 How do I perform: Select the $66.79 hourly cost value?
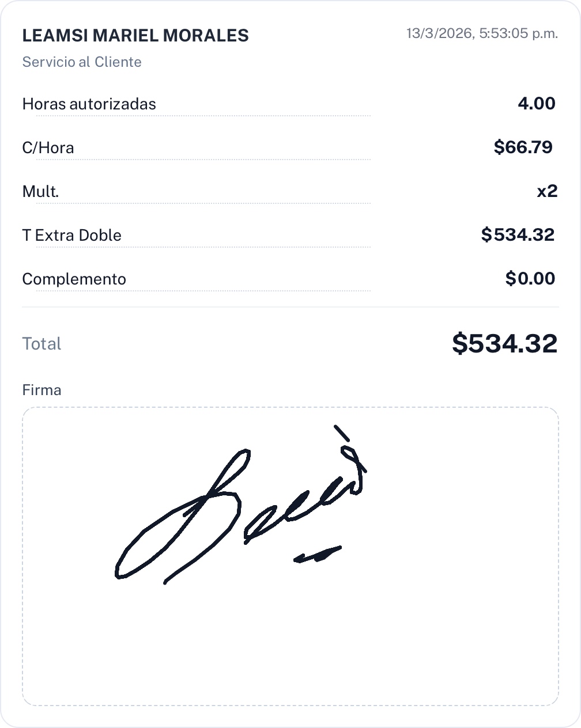point(523,147)
